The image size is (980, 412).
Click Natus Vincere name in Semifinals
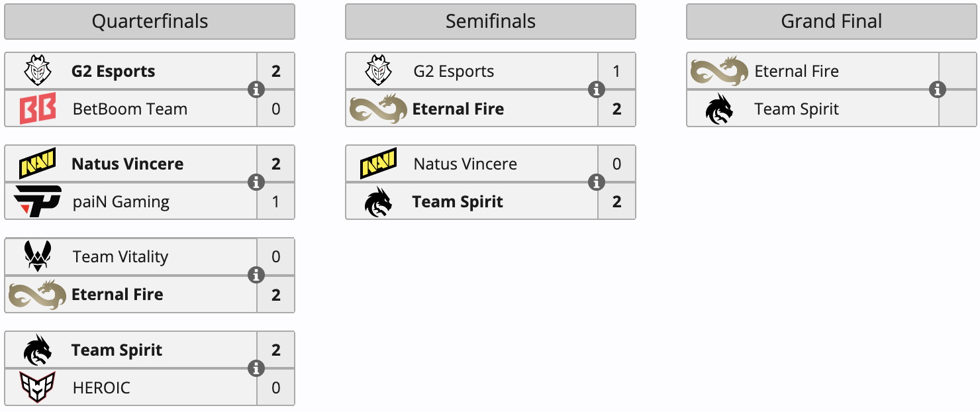465,164
